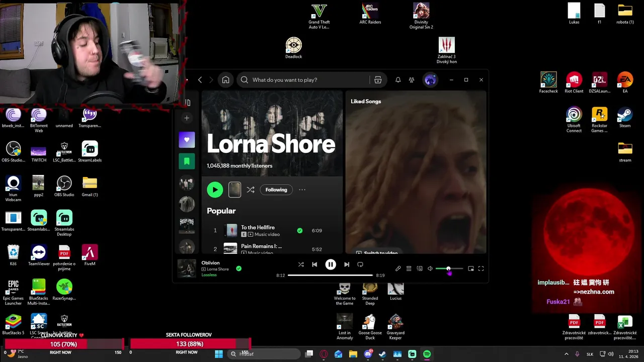Click Oblivion song title in player bar

click(210, 263)
